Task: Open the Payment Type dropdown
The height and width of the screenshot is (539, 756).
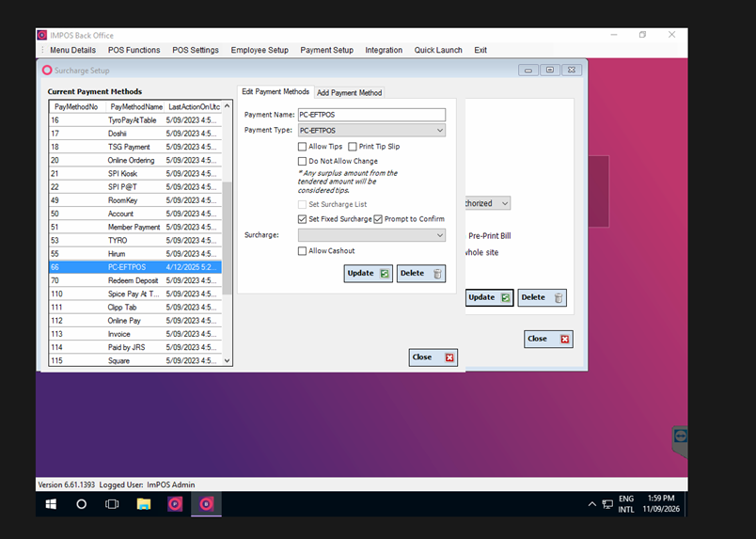Action: (371, 131)
